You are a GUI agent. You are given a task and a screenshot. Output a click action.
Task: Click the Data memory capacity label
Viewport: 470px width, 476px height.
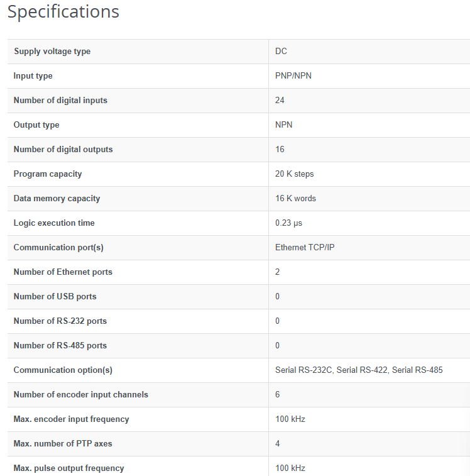(57, 199)
